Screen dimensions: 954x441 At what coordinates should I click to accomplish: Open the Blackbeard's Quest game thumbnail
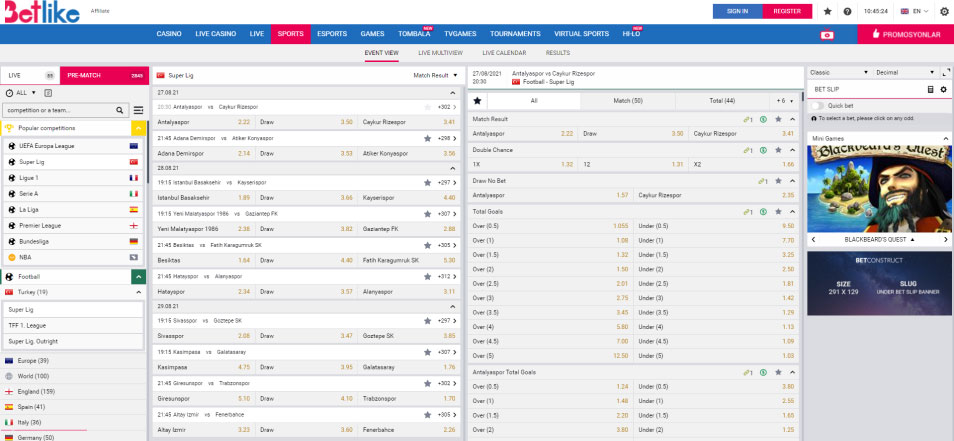pos(879,189)
